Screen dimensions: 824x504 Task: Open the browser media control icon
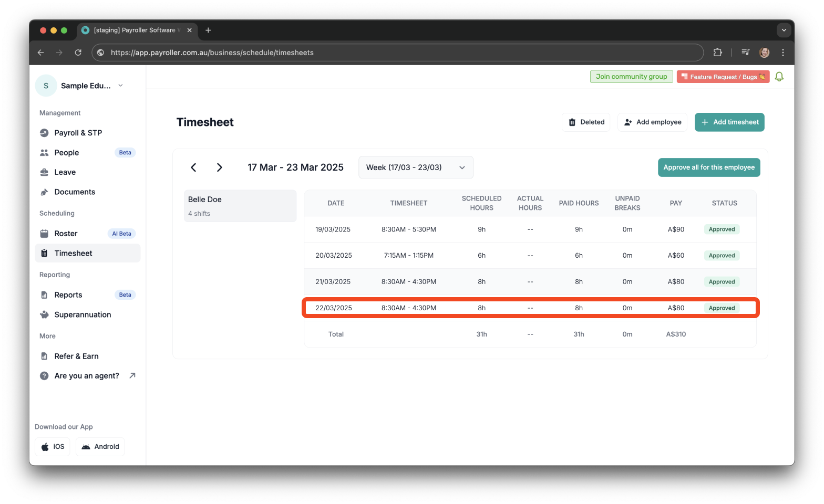745,52
